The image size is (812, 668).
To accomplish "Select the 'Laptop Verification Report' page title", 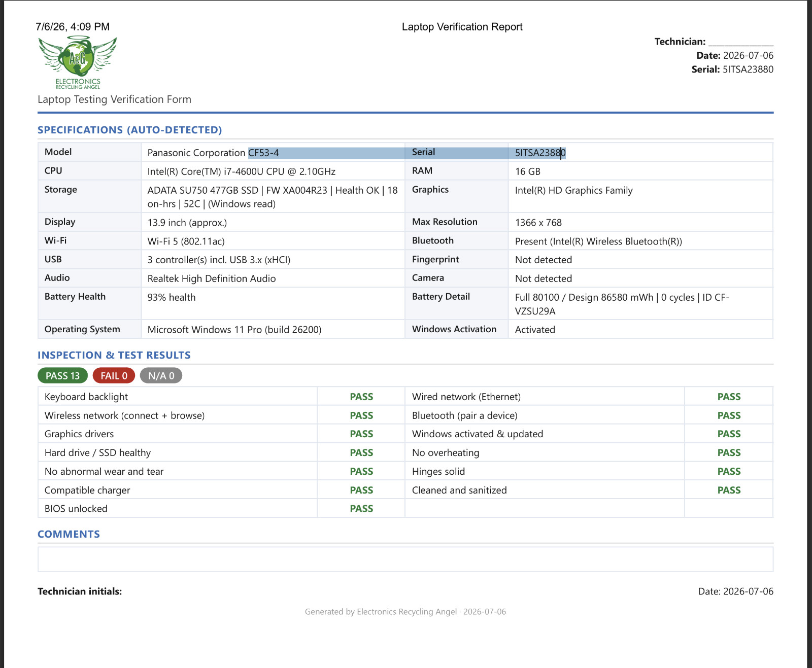I will tap(462, 27).
